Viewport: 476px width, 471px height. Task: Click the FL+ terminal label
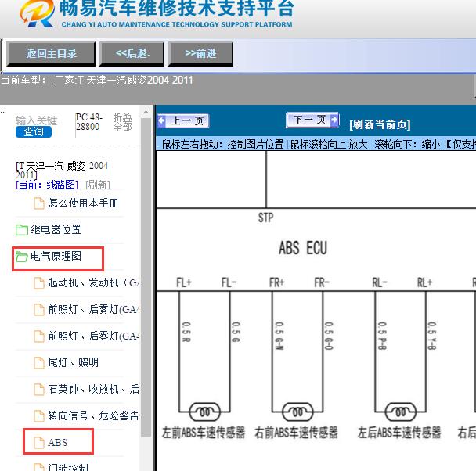[184, 282]
